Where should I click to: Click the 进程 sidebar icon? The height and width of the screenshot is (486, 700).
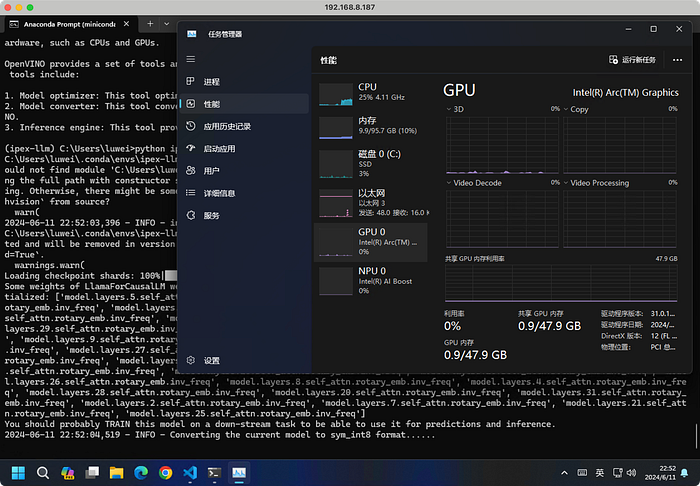click(191, 81)
